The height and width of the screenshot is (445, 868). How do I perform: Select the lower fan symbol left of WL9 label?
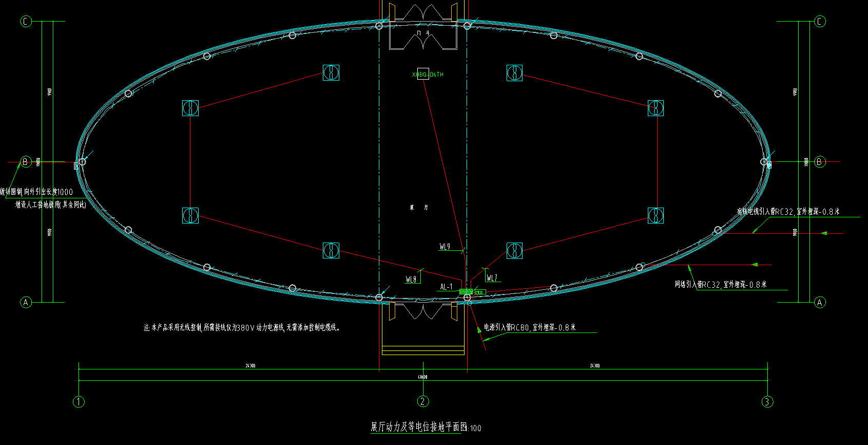(x=331, y=250)
